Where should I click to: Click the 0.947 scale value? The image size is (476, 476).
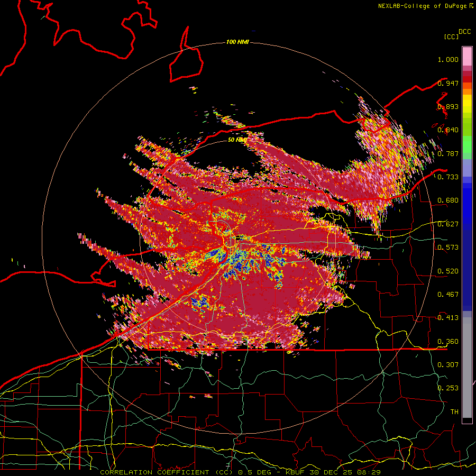448,83
